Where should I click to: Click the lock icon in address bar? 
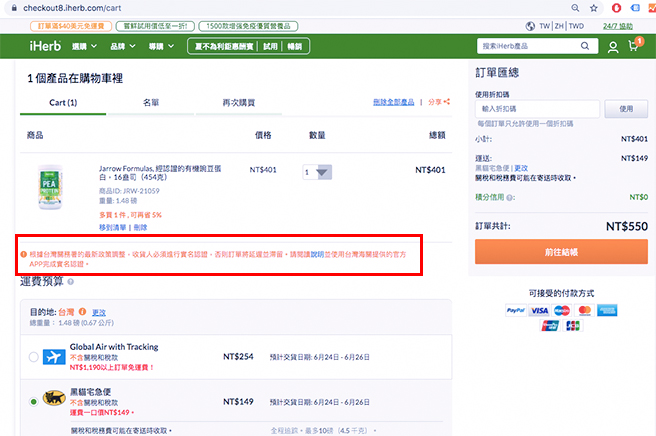pos(14,8)
